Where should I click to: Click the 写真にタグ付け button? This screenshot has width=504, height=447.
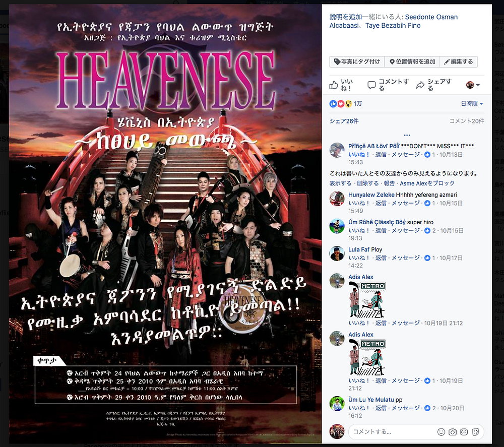(357, 61)
